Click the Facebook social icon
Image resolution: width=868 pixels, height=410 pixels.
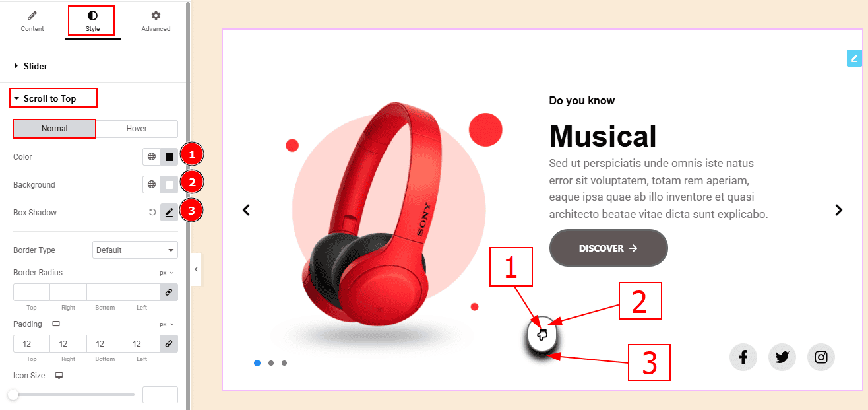(x=743, y=357)
